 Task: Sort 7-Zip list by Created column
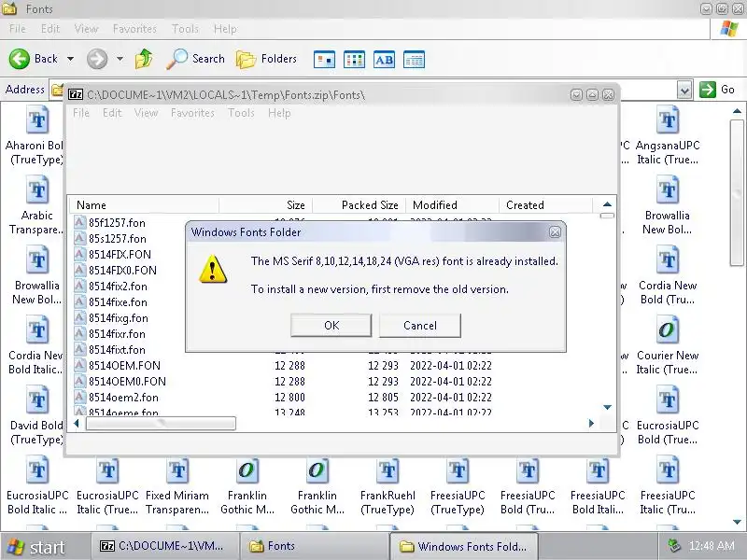[545, 205]
